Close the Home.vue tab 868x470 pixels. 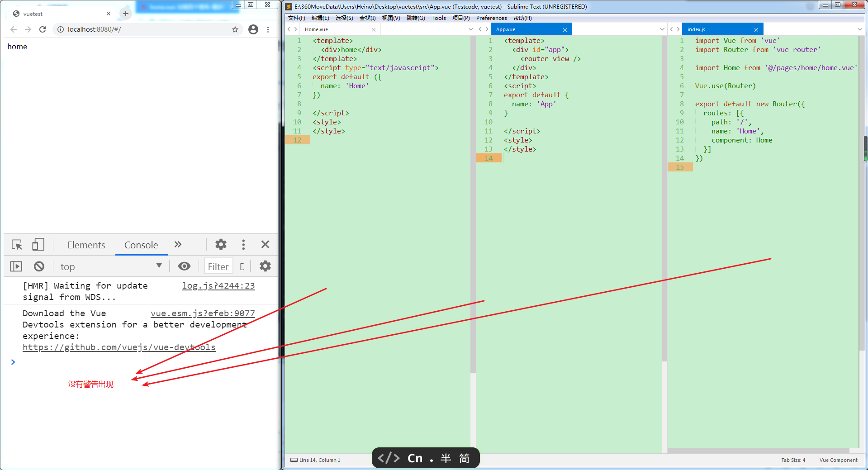click(374, 30)
